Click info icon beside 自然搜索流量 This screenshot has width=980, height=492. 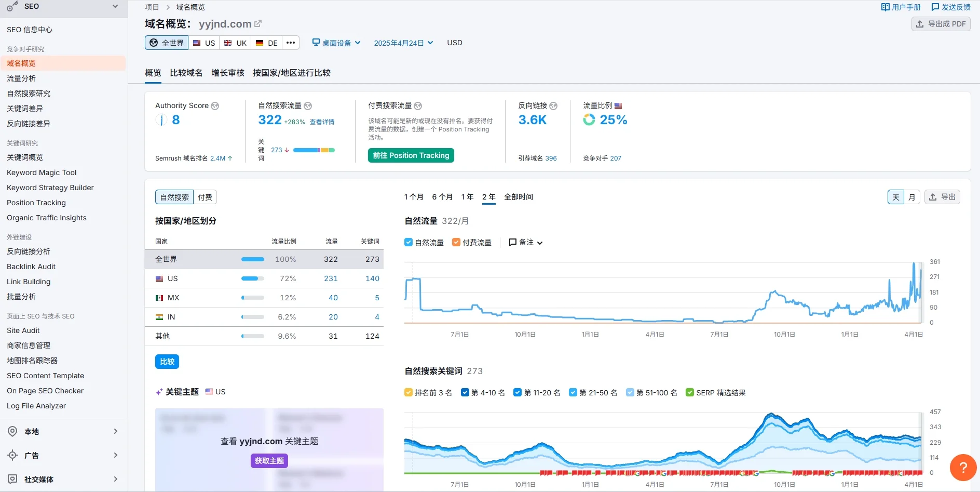coord(308,106)
